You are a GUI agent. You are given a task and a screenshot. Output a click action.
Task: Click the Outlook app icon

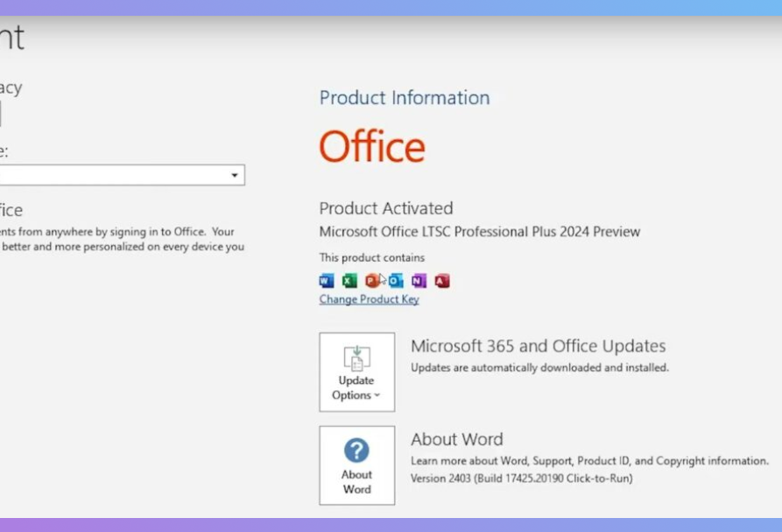coord(396,281)
